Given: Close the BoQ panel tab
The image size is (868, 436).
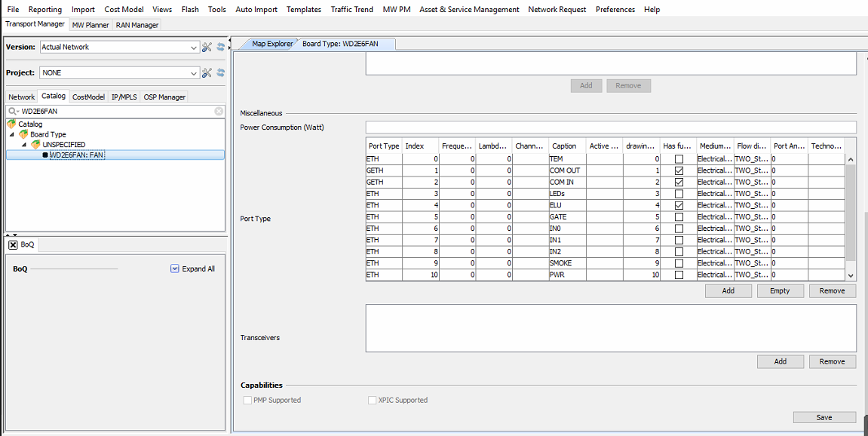Looking at the screenshot, I should [x=14, y=244].
